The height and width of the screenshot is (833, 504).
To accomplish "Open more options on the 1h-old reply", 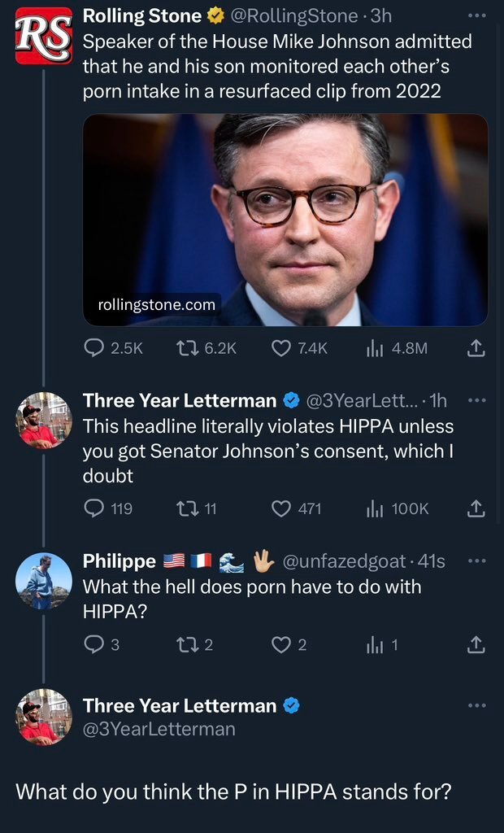I will pyautogui.click(x=477, y=400).
